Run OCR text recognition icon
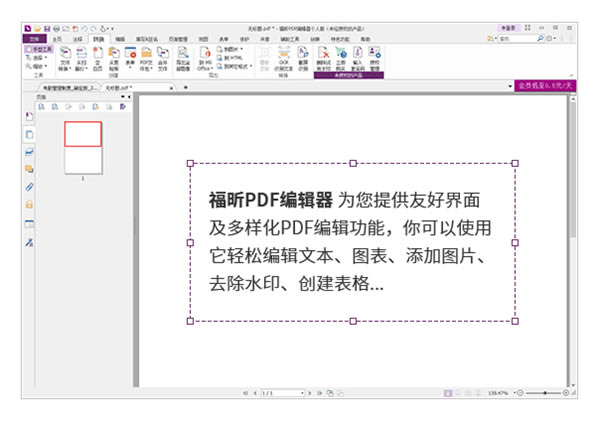The width and height of the screenshot is (600, 421). click(x=284, y=59)
